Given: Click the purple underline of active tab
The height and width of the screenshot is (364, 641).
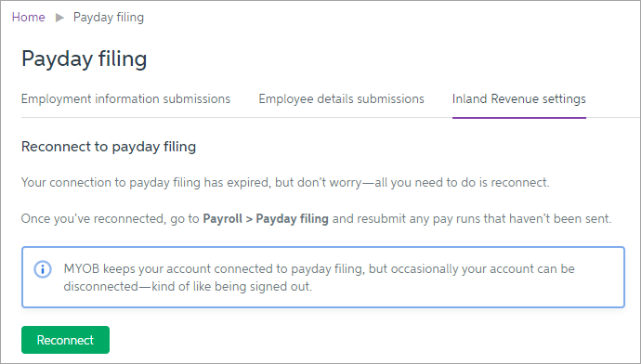Looking at the screenshot, I should pyautogui.click(x=518, y=118).
